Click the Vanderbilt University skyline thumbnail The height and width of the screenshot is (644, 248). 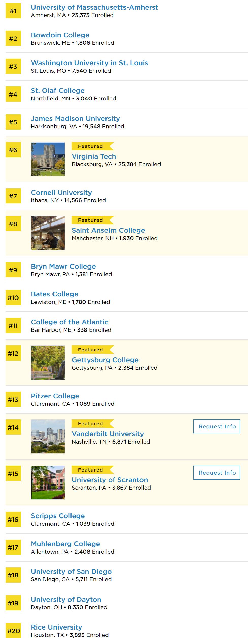point(48,436)
